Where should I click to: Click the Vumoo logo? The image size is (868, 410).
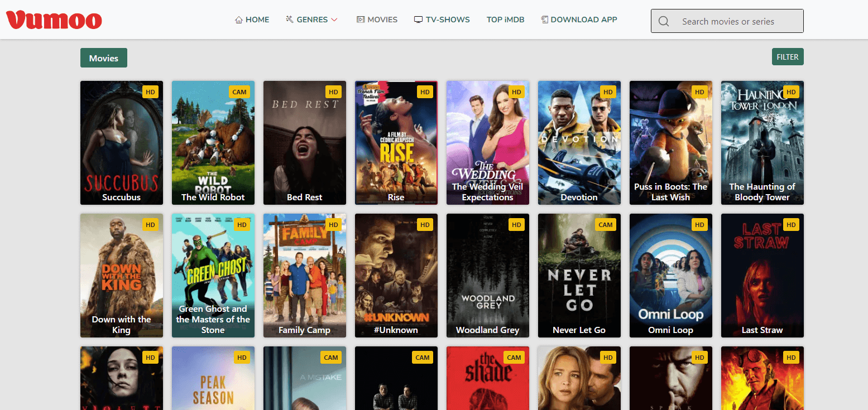coord(54,20)
